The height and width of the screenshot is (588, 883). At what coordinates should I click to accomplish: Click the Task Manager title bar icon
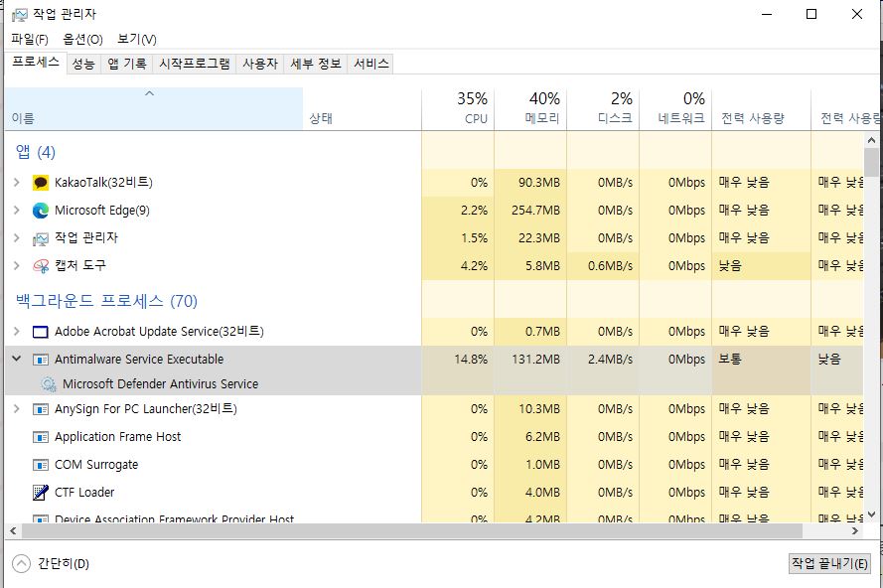click(x=20, y=15)
